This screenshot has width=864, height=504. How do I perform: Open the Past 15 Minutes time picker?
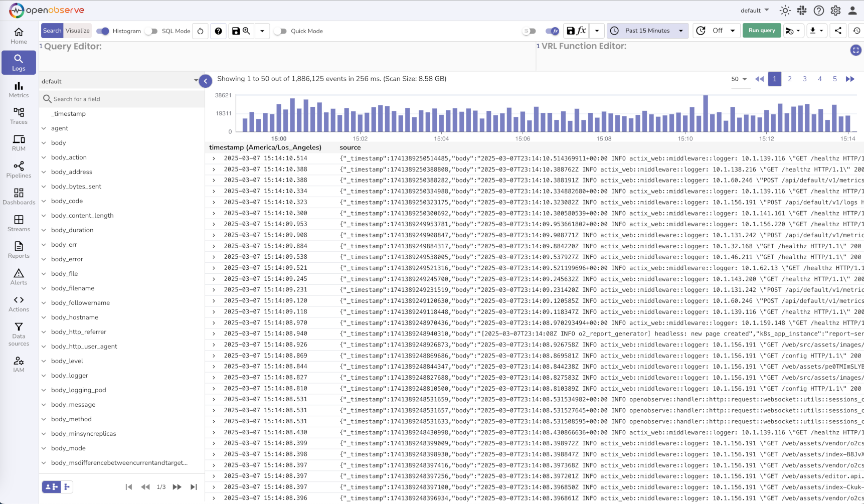pos(647,31)
